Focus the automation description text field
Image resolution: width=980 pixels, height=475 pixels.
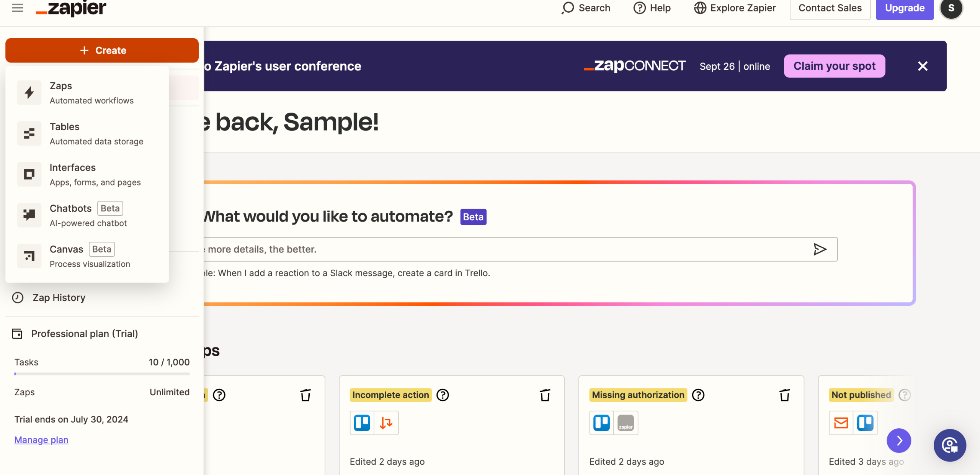498,249
